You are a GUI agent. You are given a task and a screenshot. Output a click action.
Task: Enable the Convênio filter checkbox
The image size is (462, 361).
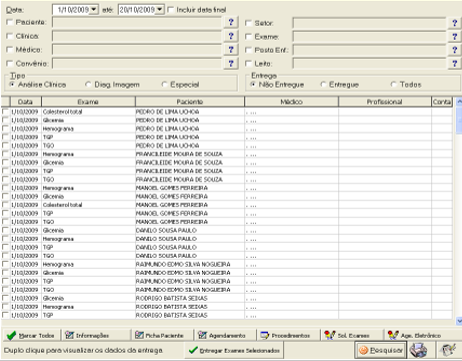point(10,63)
